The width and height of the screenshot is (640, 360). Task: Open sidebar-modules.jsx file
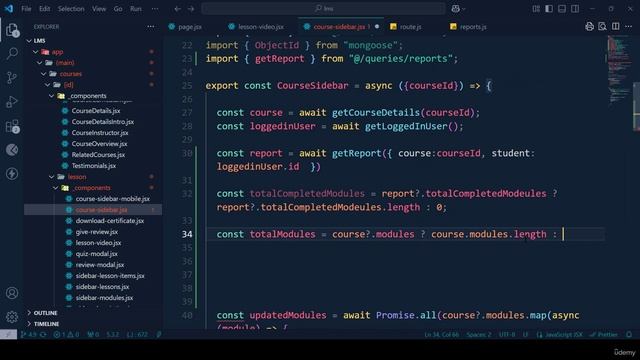104,298
